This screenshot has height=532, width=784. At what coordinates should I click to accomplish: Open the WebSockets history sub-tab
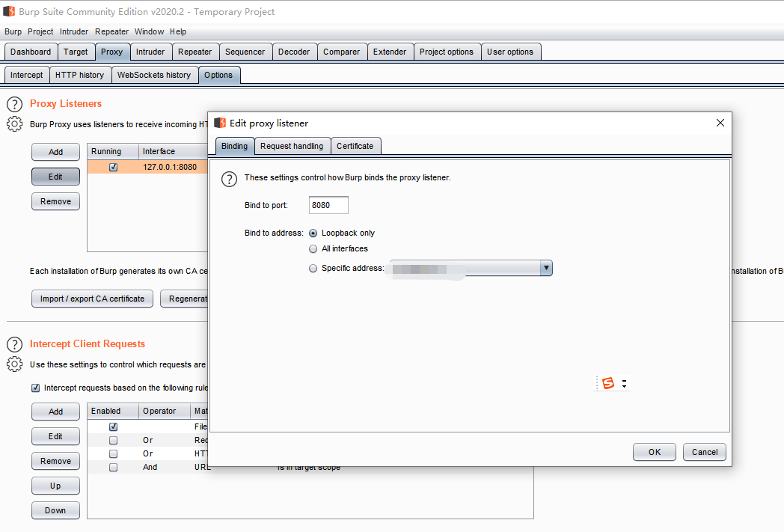(x=154, y=75)
